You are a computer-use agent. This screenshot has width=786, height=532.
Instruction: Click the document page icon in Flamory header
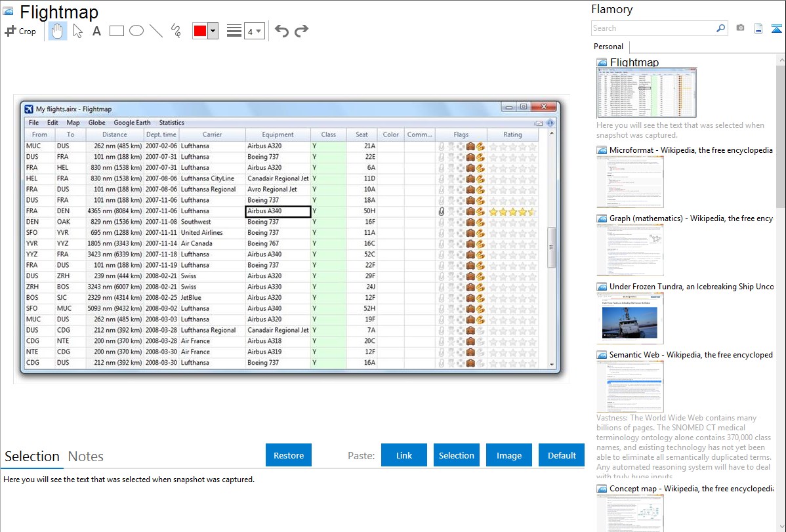pyautogui.click(x=758, y=28)
